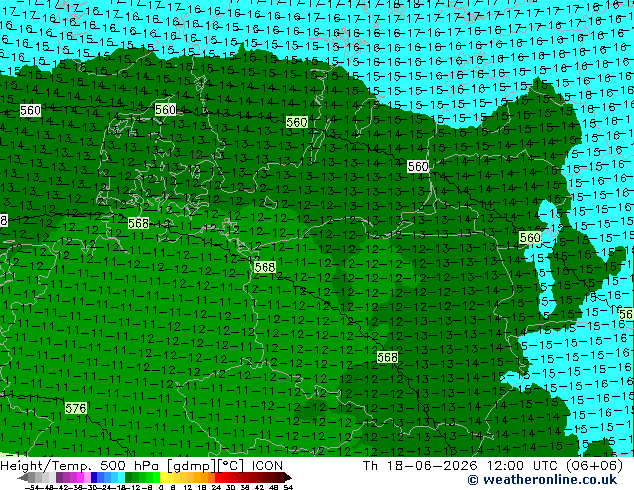Click the '[°C]' unit label
The width and height of the screenshot is (634, 490).
pos(230,466)
